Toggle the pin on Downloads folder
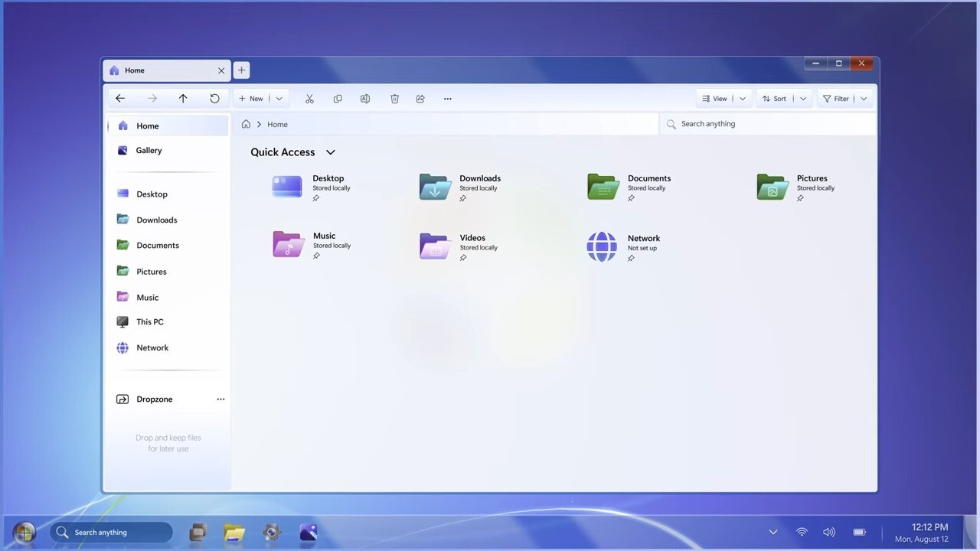 click(463, 198)
